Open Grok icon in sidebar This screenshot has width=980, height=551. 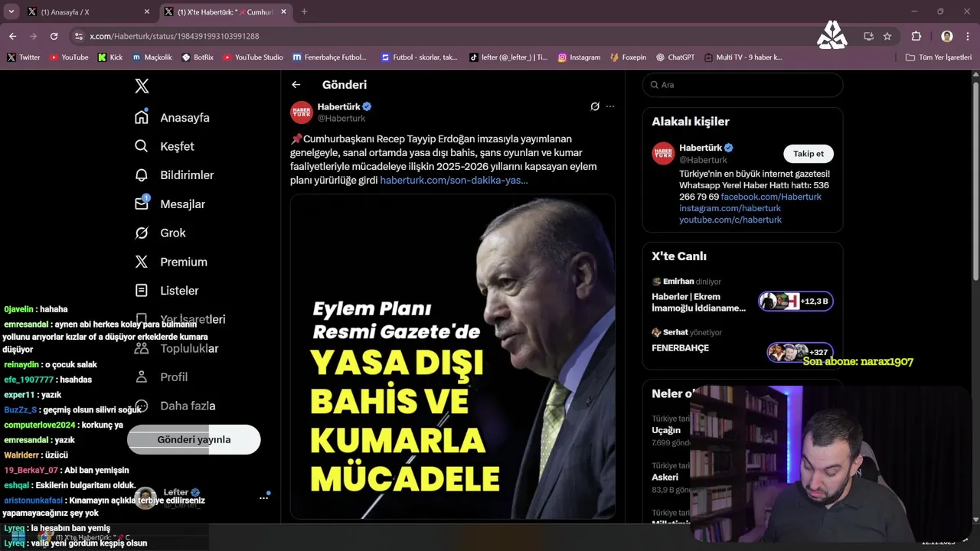141,233
